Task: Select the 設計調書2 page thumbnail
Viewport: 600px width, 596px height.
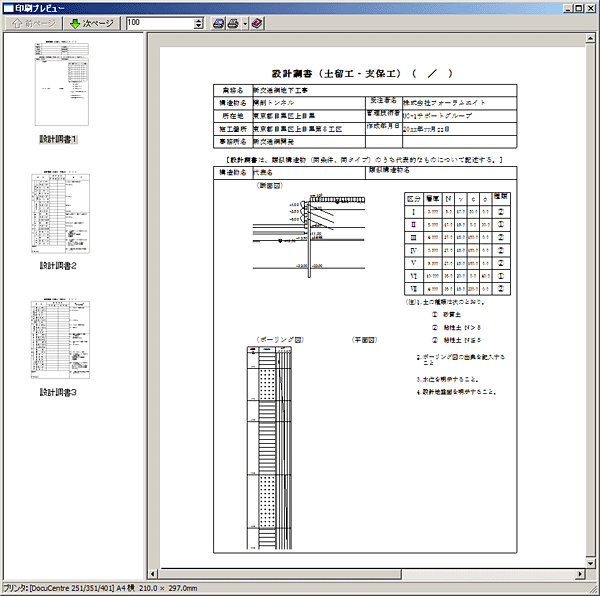Action: (x=60, y=212)
